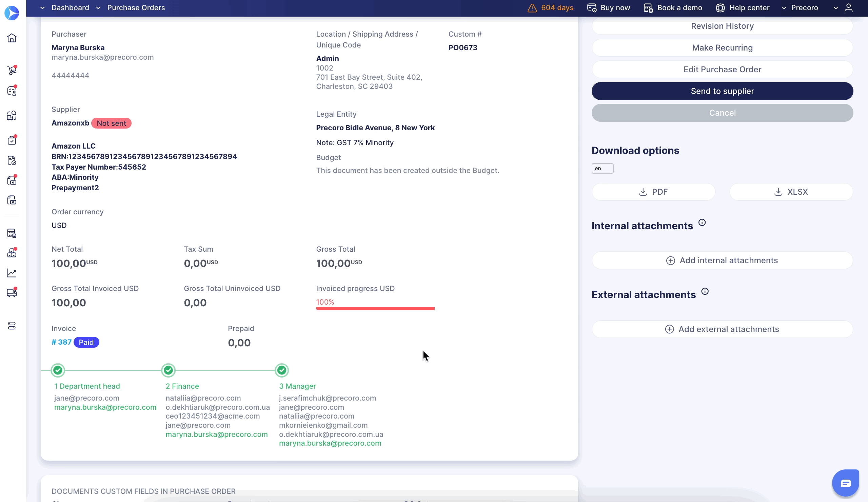Open the shopping cart sidebar icon

12,70
